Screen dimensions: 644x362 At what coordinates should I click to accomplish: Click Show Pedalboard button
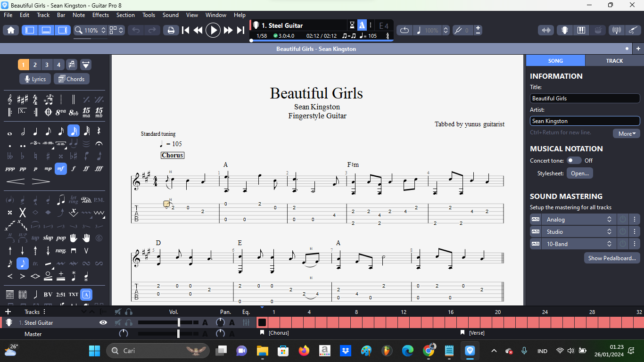[x=612, y=258]
